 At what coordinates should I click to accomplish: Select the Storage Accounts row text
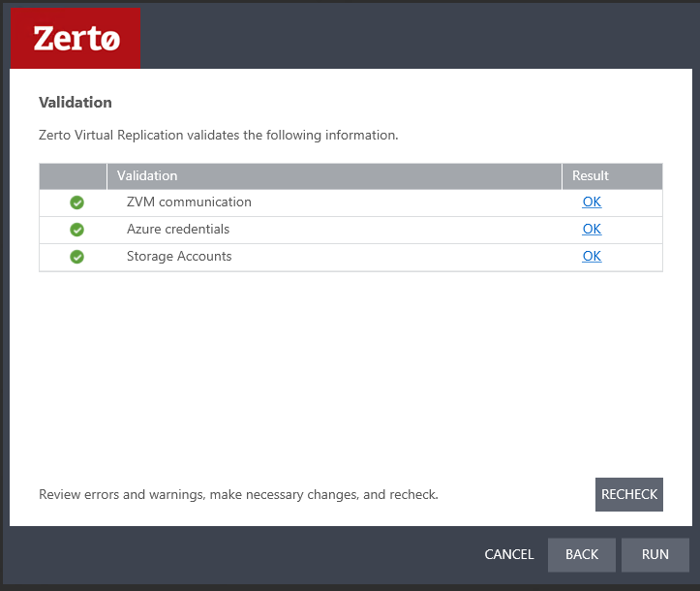[179, 257]
